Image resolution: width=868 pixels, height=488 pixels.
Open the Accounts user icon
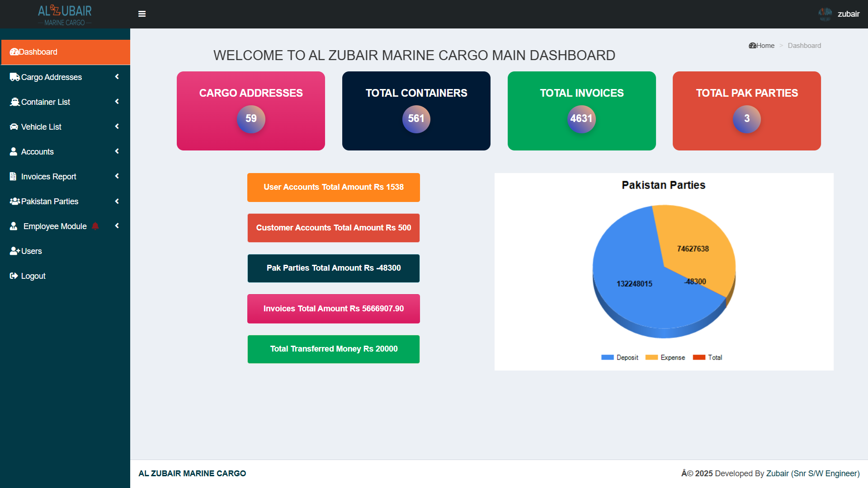(x=14, y=151)
